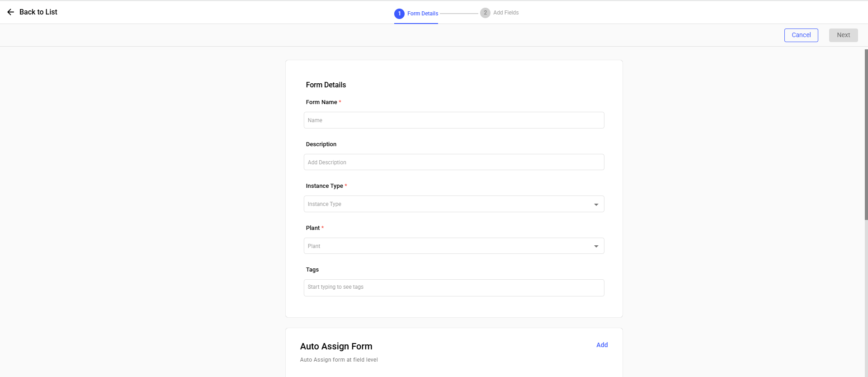Focus the Form Name input field
This screenshot has width=868, height=377.
coord(453,120)
